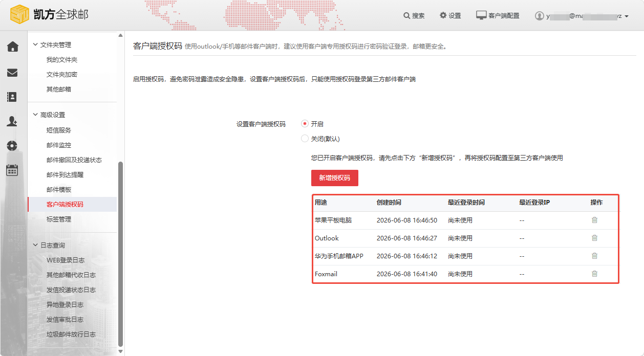The height and width of the screenshot is (356, 644).
Task: Delete the Outlook authorization code
Action: [x=594, y=238]
